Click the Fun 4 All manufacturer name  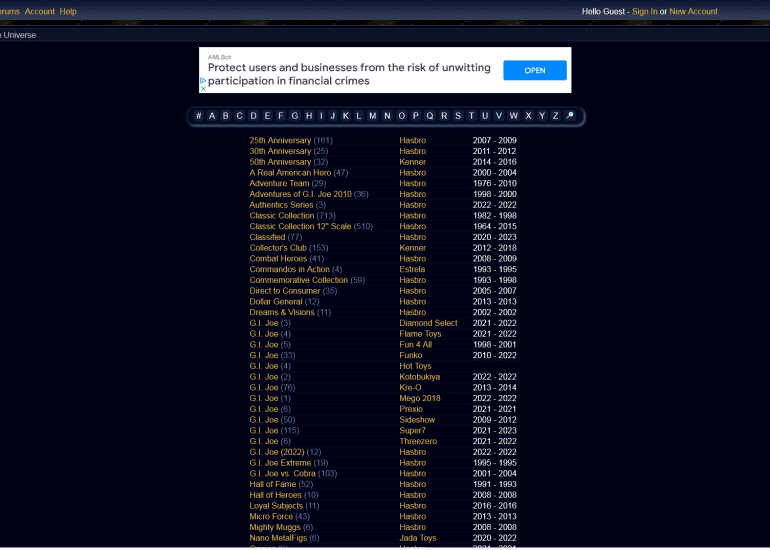tap(415, 345)
